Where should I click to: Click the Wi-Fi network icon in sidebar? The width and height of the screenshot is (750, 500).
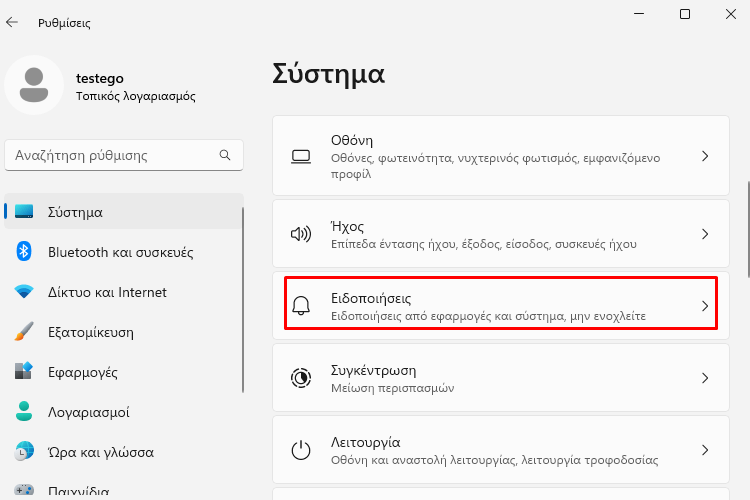point(24,291)
